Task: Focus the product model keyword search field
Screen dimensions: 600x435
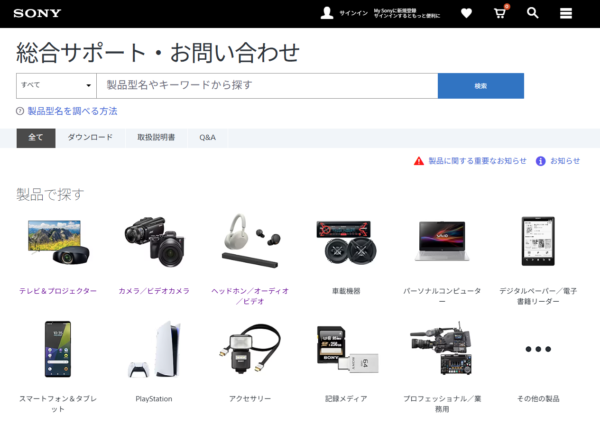Action: [267, 86]
